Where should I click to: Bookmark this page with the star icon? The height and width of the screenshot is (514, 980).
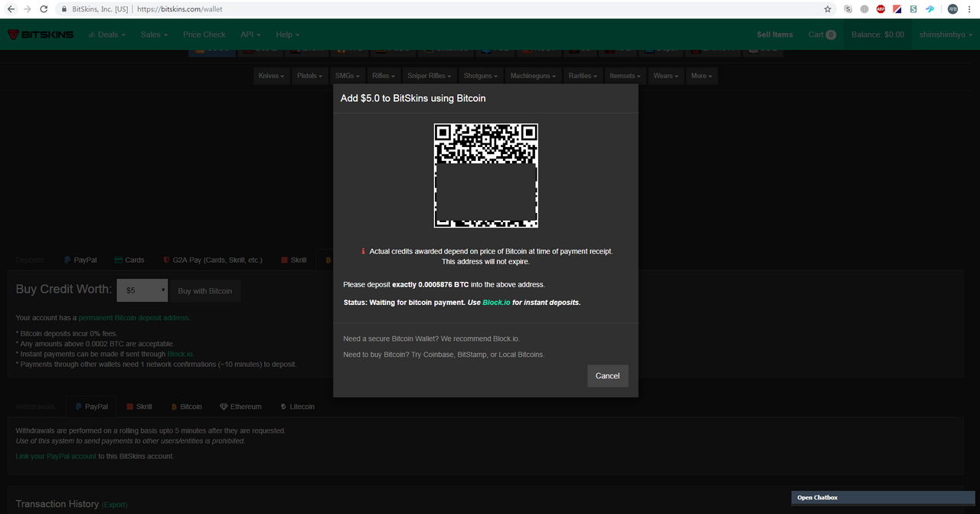click(x=827, y=9)
